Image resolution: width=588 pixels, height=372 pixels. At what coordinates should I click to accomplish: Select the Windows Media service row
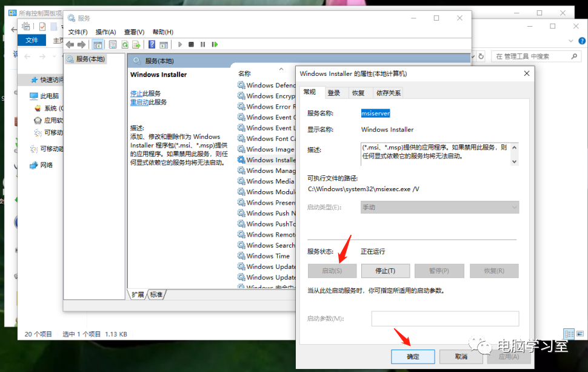267,181
